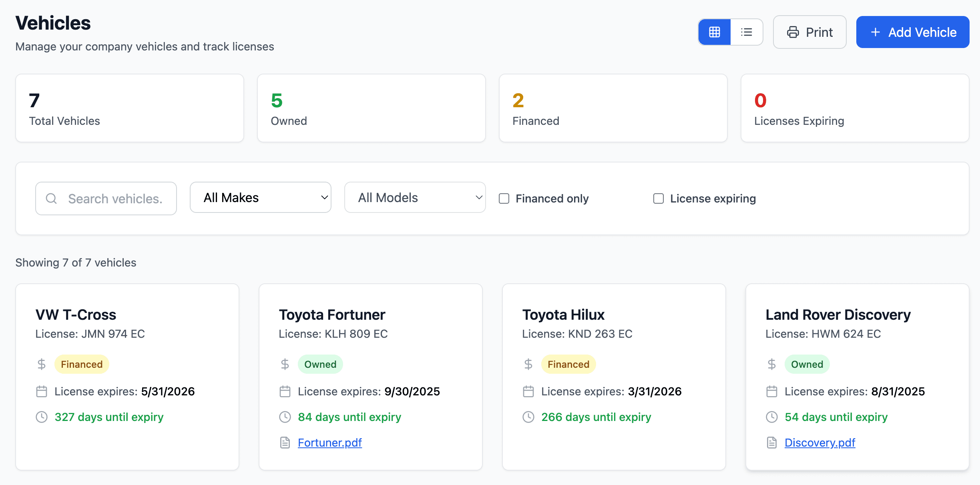Expand the All Models dropdown

tap(415, 198)
